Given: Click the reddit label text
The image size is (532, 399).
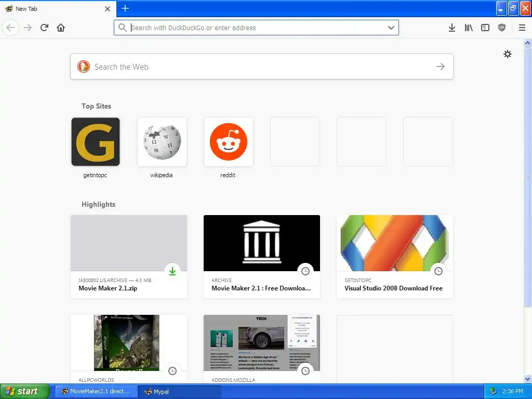Looking at the screenshot, I should (x=228, y=175).
